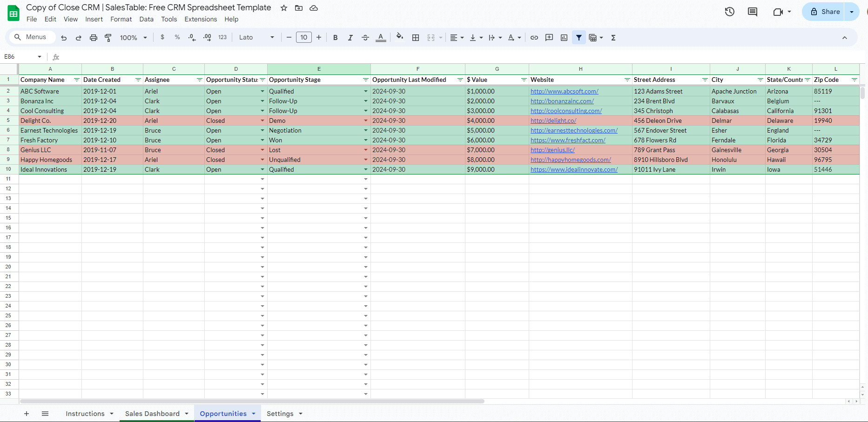Click the paint format tool
The image size is (868, 422).
(x=108, y=37)
